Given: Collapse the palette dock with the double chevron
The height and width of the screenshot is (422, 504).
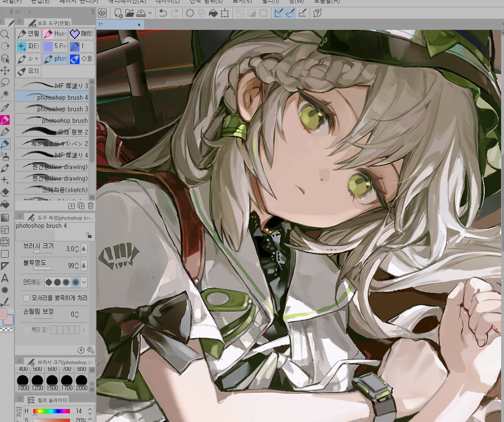Looking at the screenshot, I should pos(18,12).
